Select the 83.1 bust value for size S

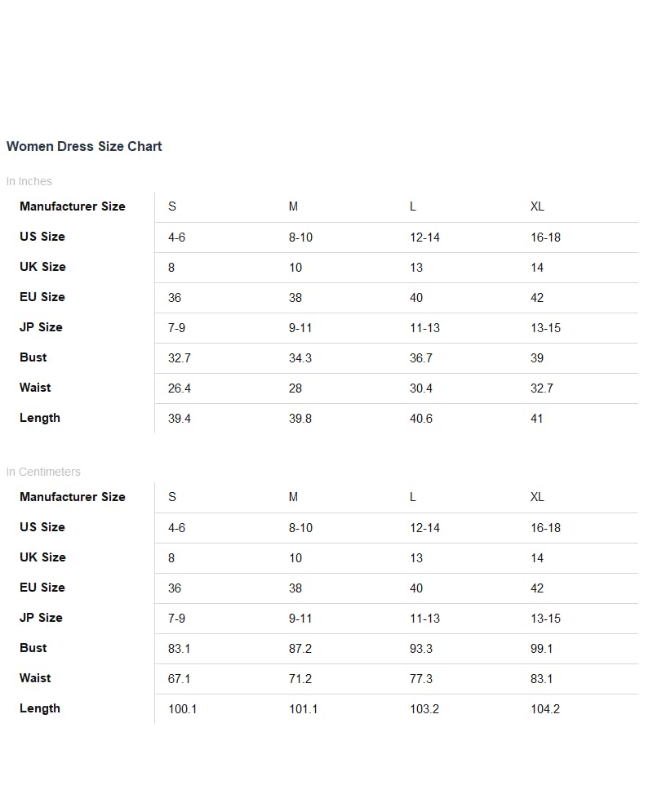tap(180, 649)
